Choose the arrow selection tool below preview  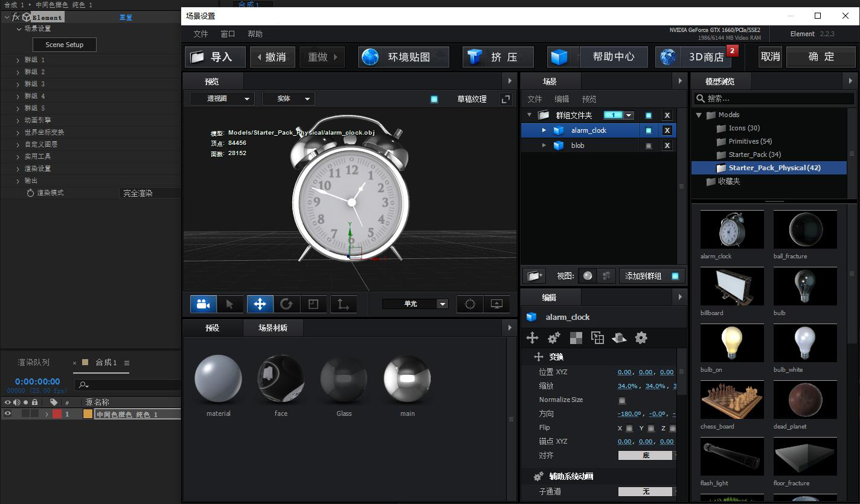pyautogui.click(x=229, y=304)
